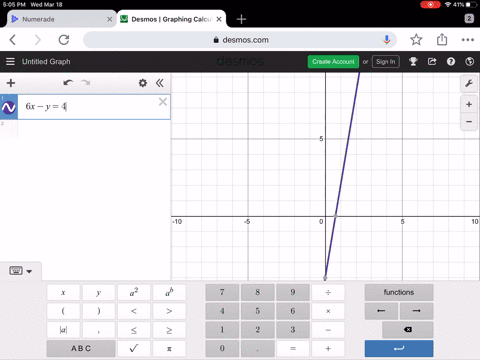Image resolution: width=480 pixels, height=360 pixels.
Task: Reload the page
Action: coord(64,40)
